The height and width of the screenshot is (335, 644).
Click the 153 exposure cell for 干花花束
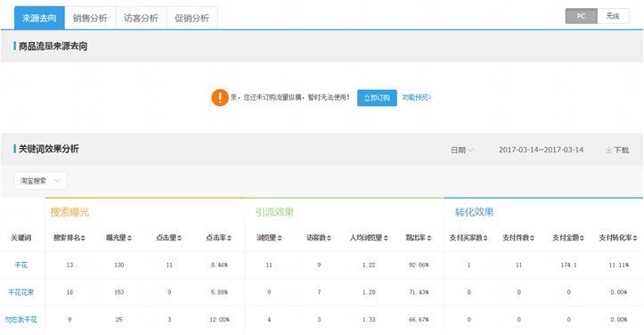tap(119, 292)
